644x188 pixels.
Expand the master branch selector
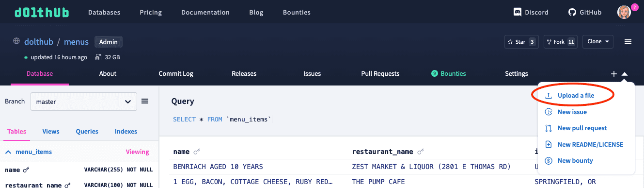click(83, 102)
